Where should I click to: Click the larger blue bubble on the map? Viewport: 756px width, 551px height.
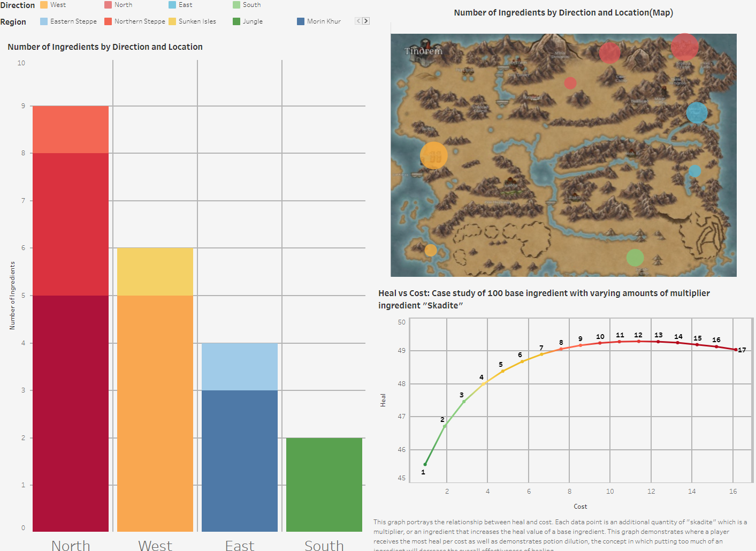tap(697, 112)
